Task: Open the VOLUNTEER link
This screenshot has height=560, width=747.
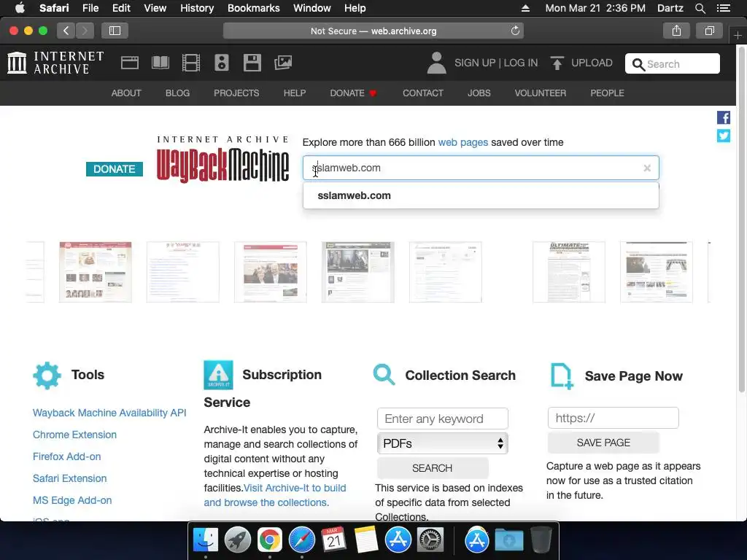Action: coord(541,93)
